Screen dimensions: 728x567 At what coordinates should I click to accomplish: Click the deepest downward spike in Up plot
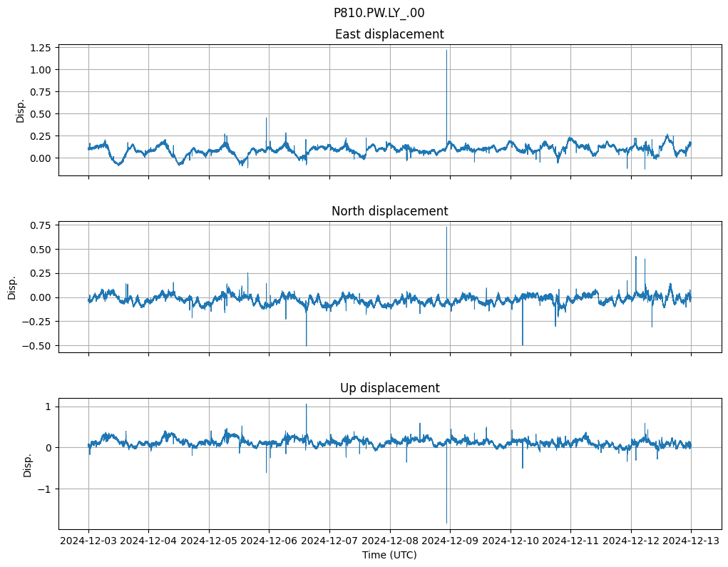446,523
